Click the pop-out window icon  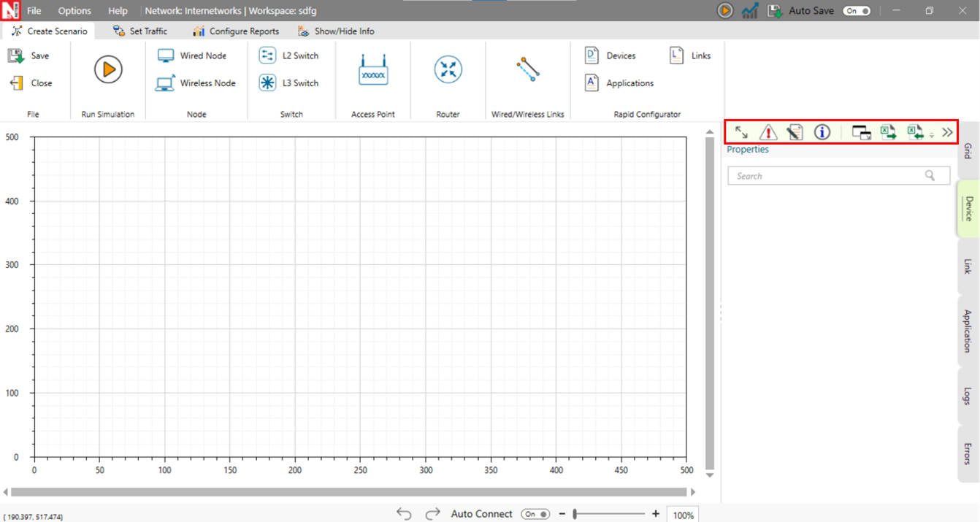pyautogui.click(x=862, y=133)
